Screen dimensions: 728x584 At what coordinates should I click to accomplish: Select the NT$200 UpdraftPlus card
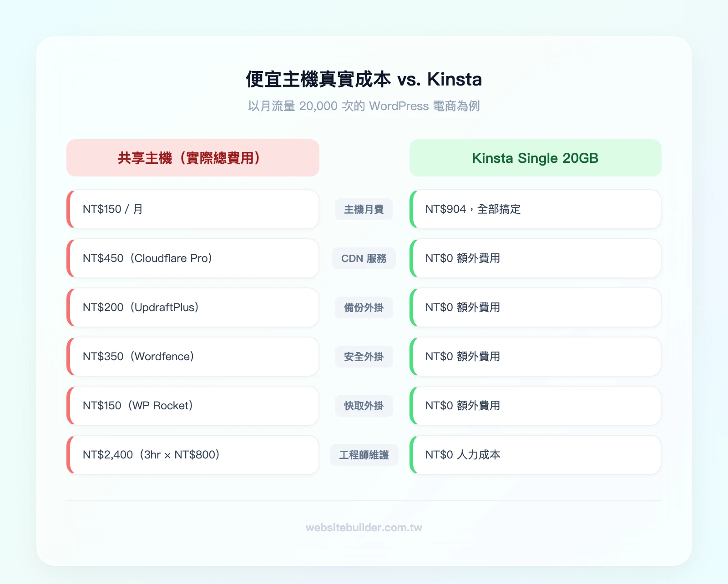pyautogui.click(x=193, y=307)
